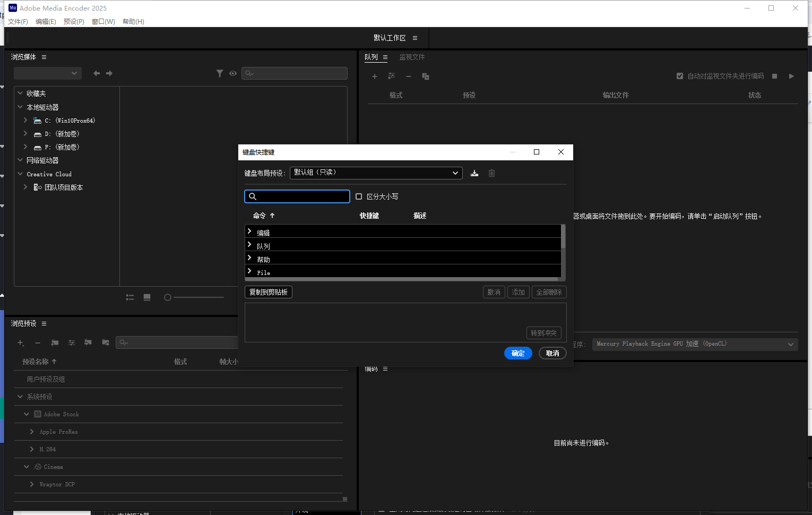Toggle the eye visibility filter in media browser
The image size is (812, 515).
click(x=233, y=73)
